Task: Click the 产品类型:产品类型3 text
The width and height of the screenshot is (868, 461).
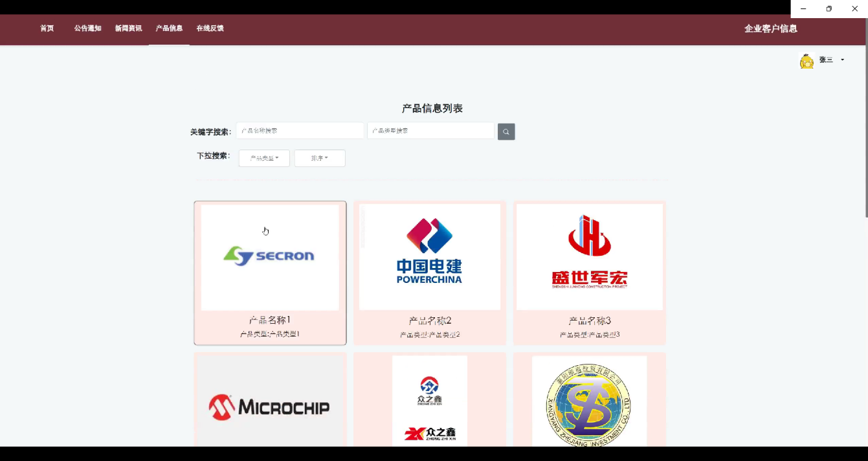Action: point(590,335)
